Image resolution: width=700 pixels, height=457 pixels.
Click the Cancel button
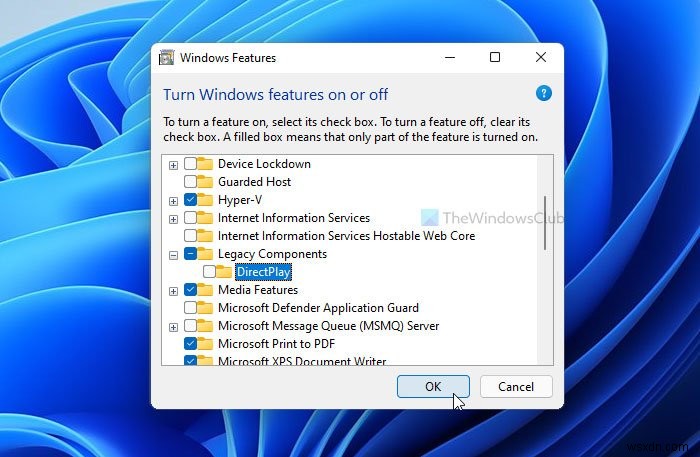[x=516, y=386]
